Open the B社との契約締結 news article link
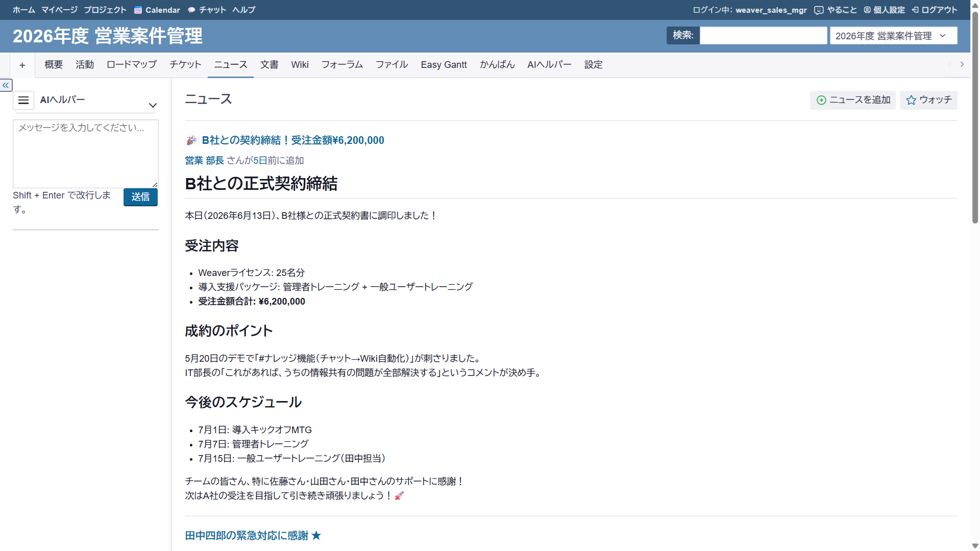980x551 pixels. [293, 140]
